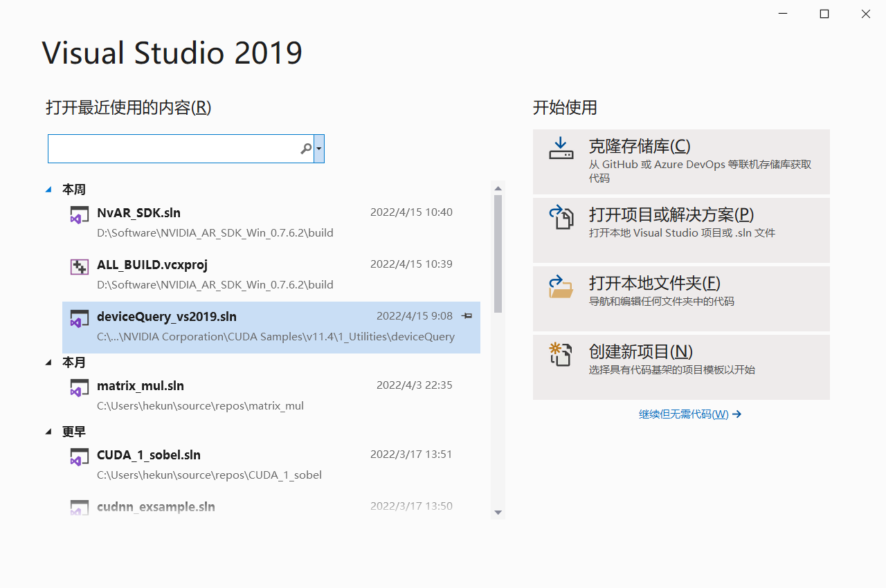Open recent matrix_mul.sln entry
Viewport: 886px width, 588px height.
[x=271, y=396]
